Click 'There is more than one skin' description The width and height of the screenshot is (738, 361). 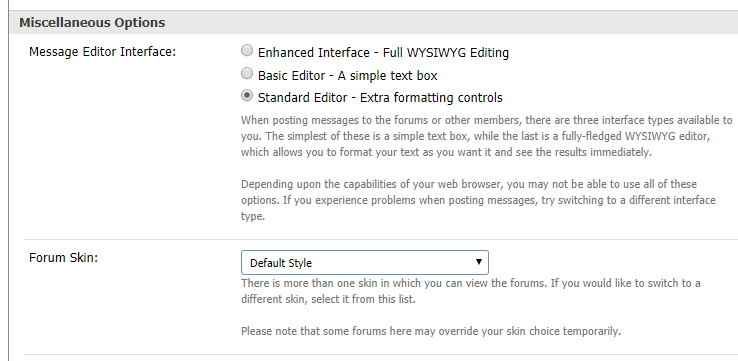[471, 291]
